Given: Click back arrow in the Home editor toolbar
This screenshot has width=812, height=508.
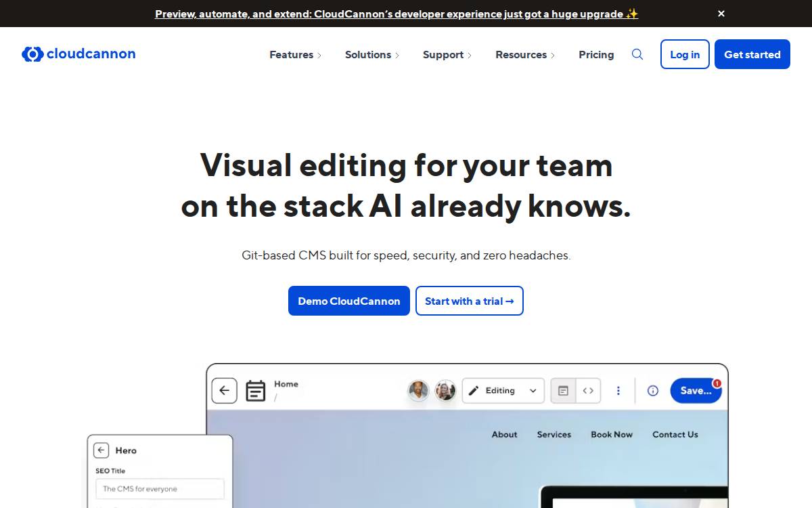Looking at the screenshot, I should coord(224,391).
